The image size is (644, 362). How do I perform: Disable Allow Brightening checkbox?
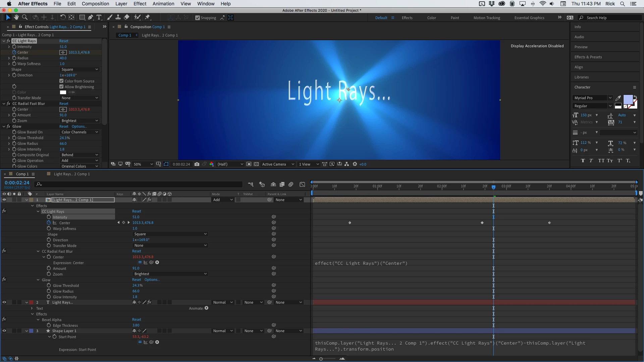(61, 87)
